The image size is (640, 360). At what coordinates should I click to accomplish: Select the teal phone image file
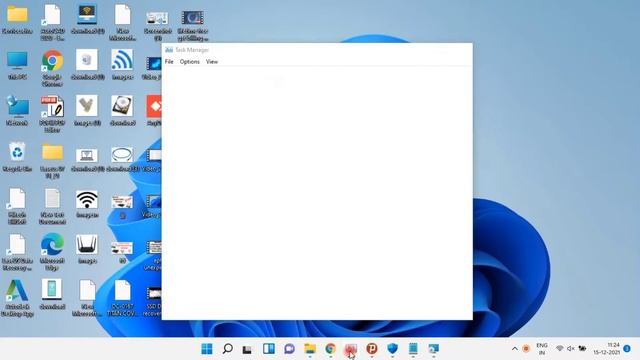pos(52,294)
